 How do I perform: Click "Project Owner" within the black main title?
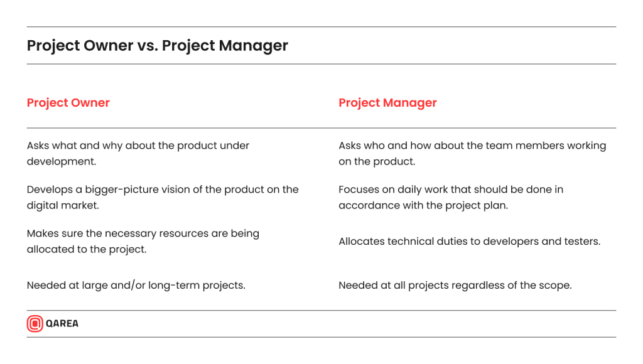pyautogui.click(x=80, y=46)
